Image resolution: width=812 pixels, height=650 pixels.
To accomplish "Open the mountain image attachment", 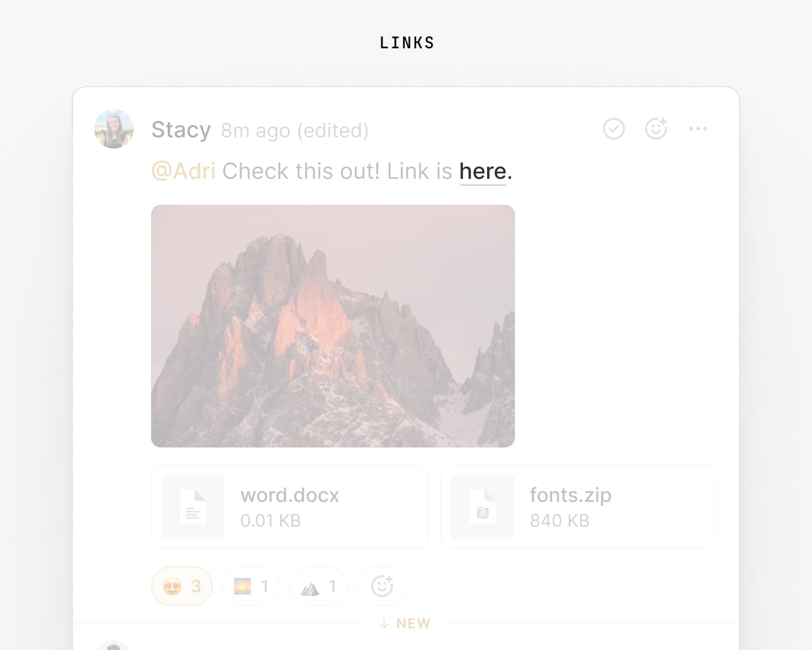I will pos(333,326).
